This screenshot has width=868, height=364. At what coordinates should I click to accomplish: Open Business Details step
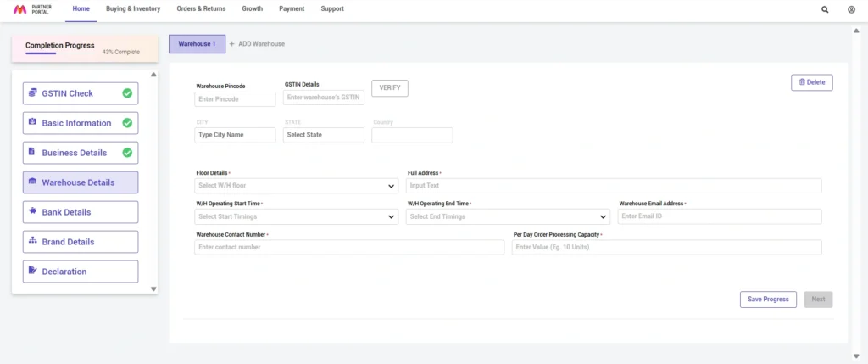point(81,153)
